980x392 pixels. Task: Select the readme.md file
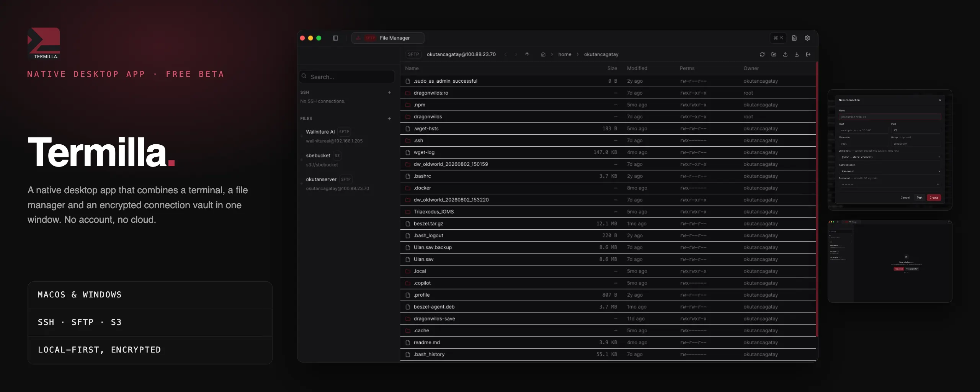[x=608, y=342]
